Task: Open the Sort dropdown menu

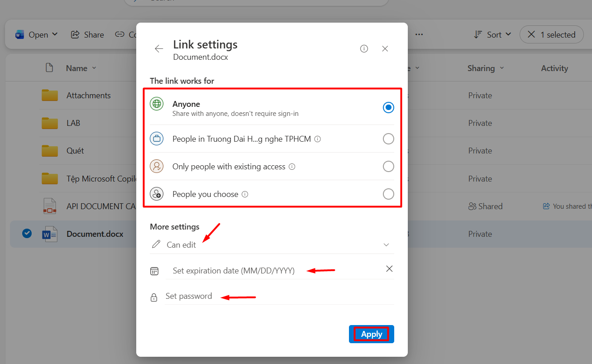Action: point(493,34)
